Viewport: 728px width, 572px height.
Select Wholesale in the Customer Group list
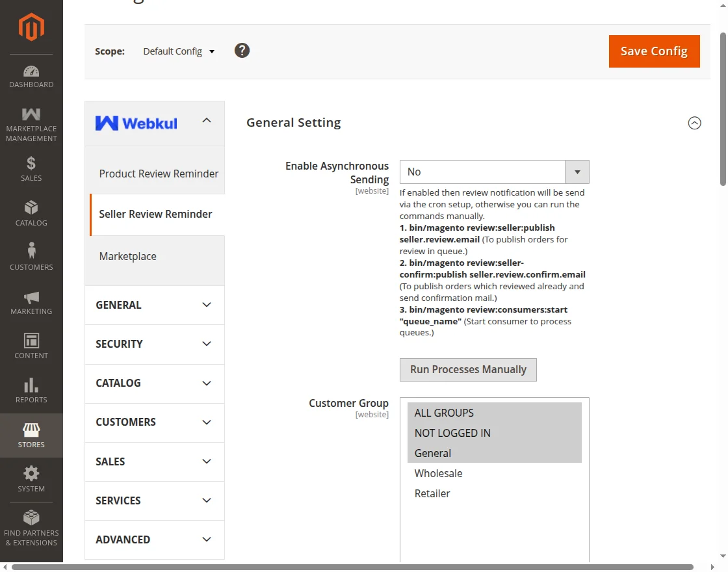click(x=438, y=473)
